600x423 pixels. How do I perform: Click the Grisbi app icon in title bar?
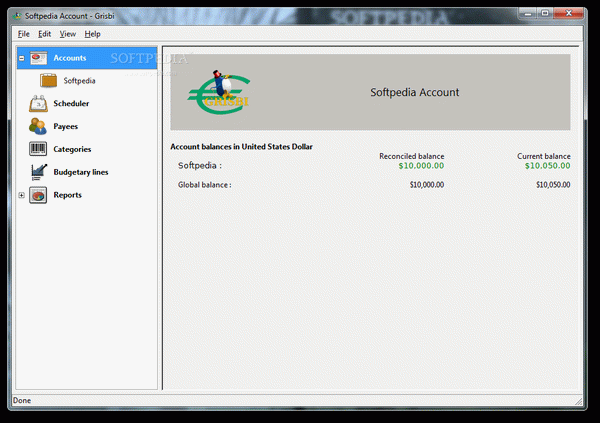point(17,16)
